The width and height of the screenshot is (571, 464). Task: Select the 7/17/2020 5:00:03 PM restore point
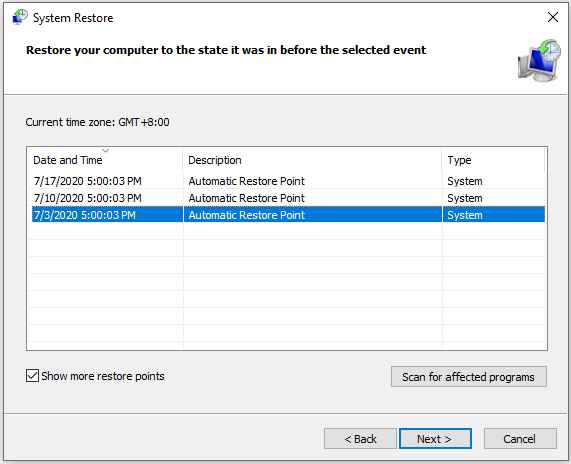pos(287,181)
